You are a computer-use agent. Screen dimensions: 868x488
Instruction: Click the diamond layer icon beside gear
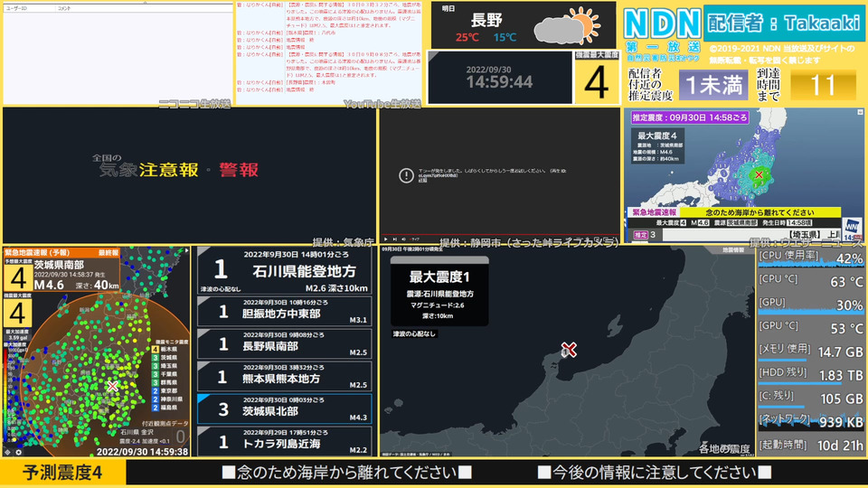pos(8,452)
